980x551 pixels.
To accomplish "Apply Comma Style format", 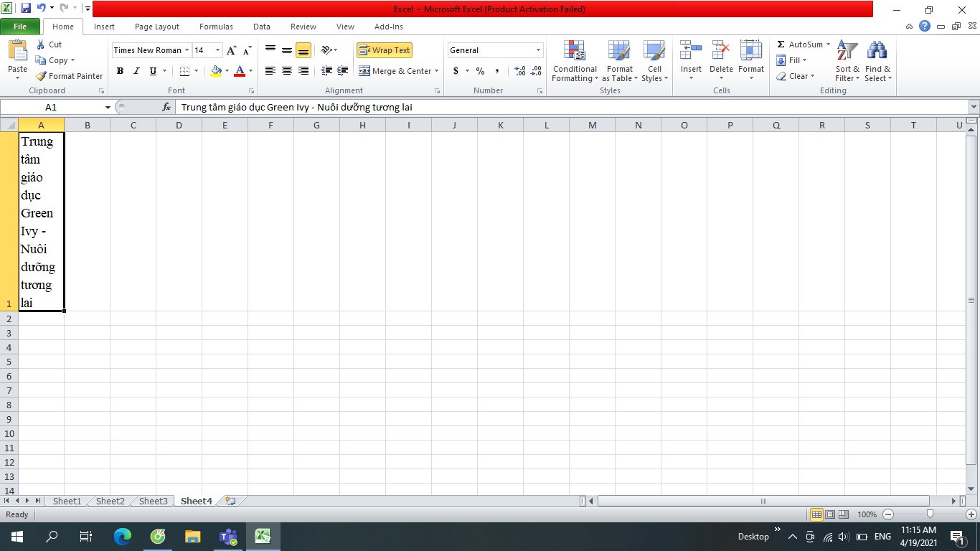I will click(497, 71).
